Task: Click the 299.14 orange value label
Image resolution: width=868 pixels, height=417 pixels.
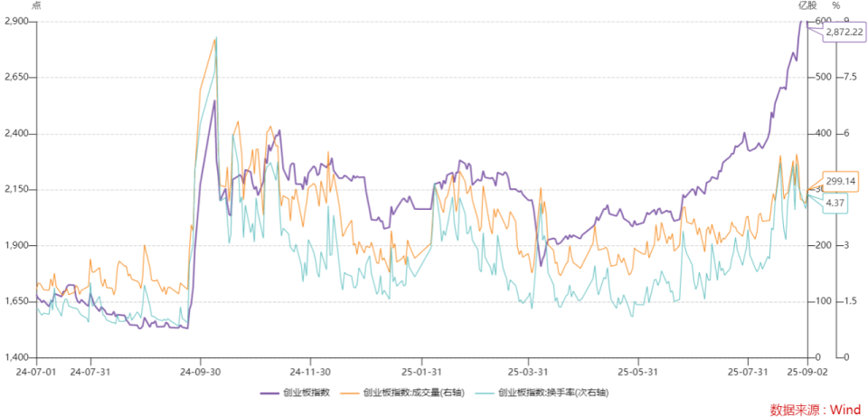Action: [841, 181]
